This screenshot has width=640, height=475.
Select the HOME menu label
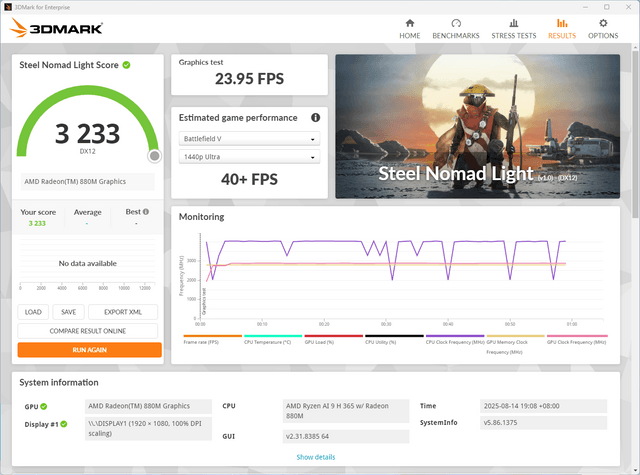coord(410,36)
